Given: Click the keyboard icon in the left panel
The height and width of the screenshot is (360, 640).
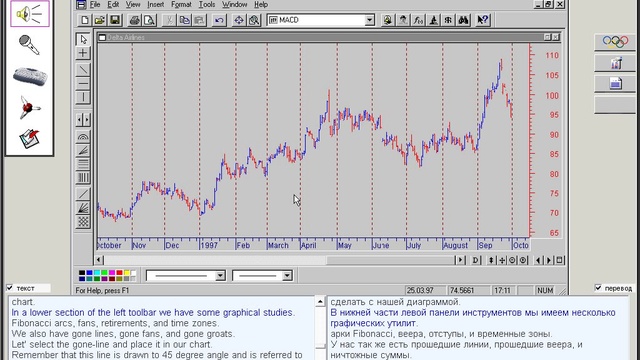Looking at the screenshot, I should [x=29, y=76].
